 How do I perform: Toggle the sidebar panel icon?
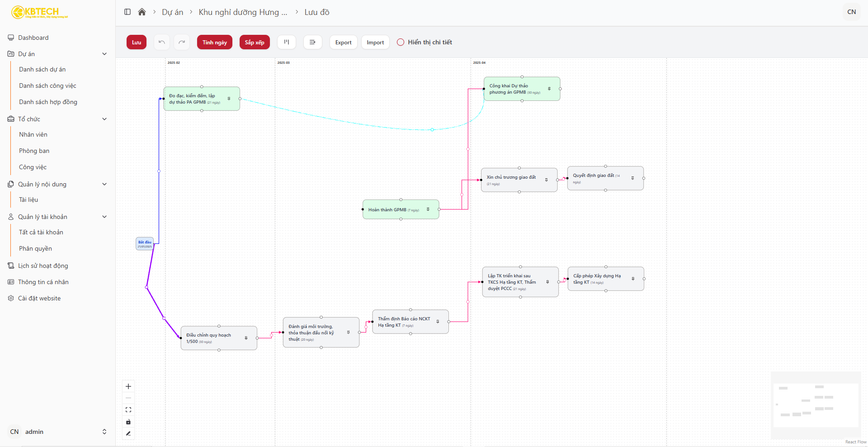[x=127, y=12]
